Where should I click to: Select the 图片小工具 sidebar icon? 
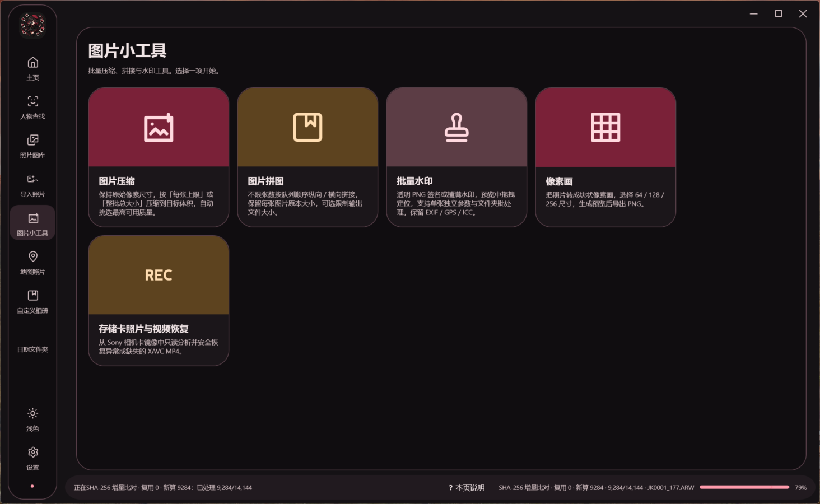[x=32, y=218]
